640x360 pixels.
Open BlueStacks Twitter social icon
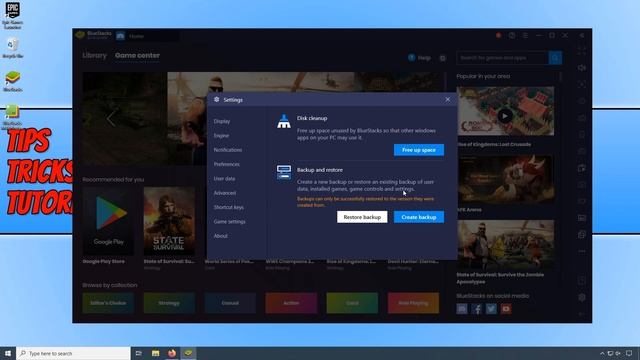click(x=491, y=309)
